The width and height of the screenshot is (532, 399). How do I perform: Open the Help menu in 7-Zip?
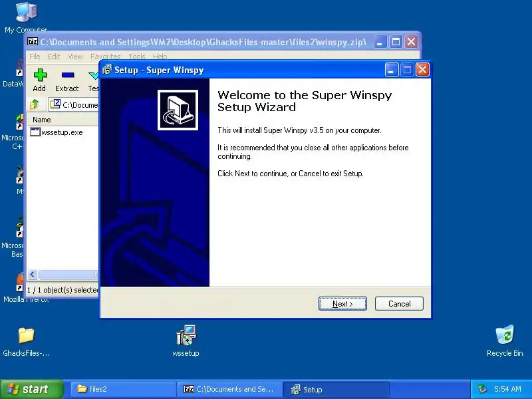[x=160, y=57]
